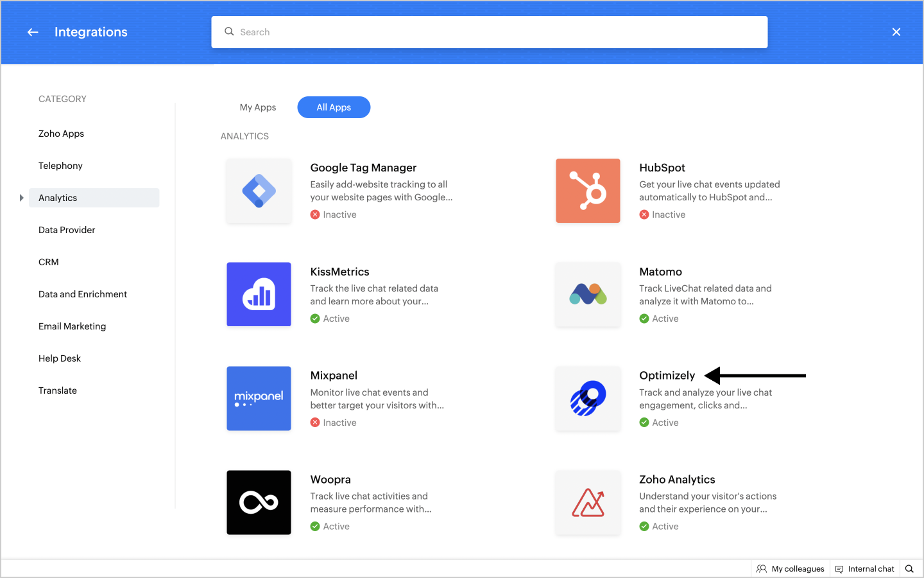Open the HubSpot title link
The width and height of the screenshot is (924, 578).
click(x=662, y=168)
